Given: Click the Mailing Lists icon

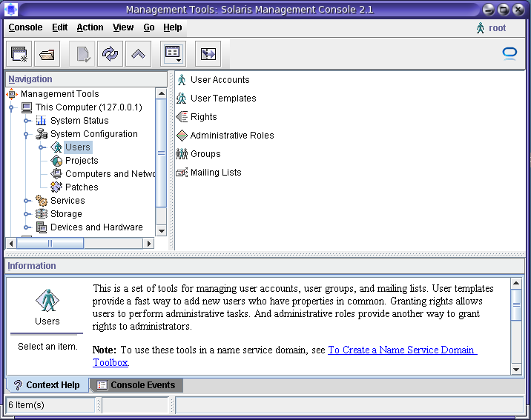Looking at the screenshot, I should (182, 173).
